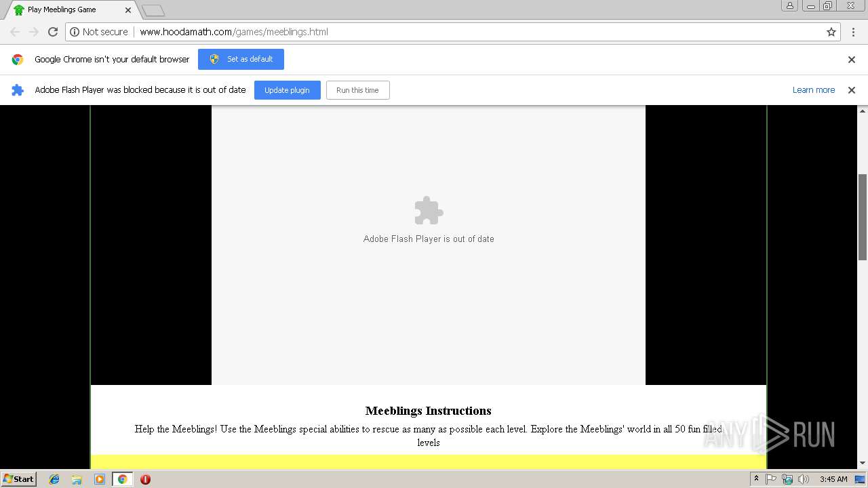Open Windows Media Player from taskbar
Image resolution: width=868 pixels, height=488 pixels.
pos(100,479)
